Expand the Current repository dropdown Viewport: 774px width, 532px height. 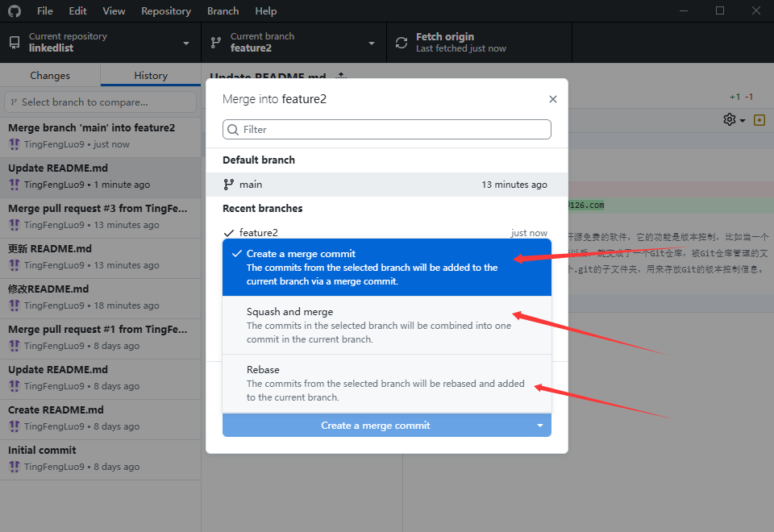(186, 43)
